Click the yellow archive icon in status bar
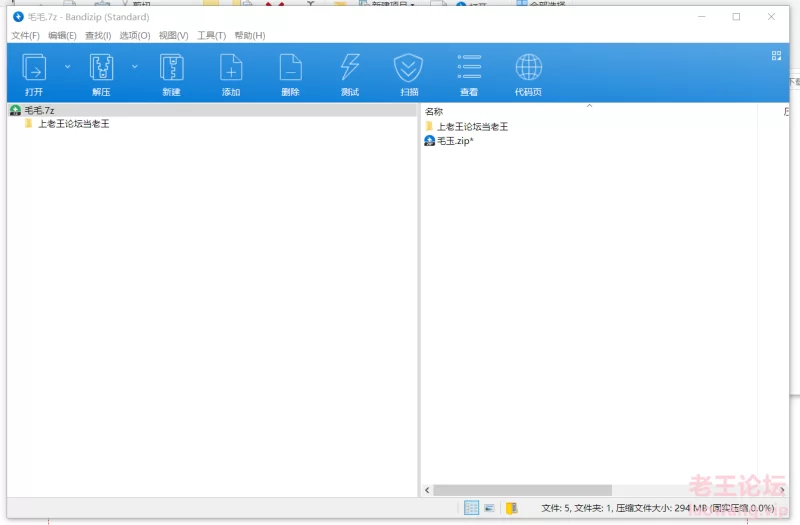The width and height of the screenshot is (800, 525). point(511,508)
